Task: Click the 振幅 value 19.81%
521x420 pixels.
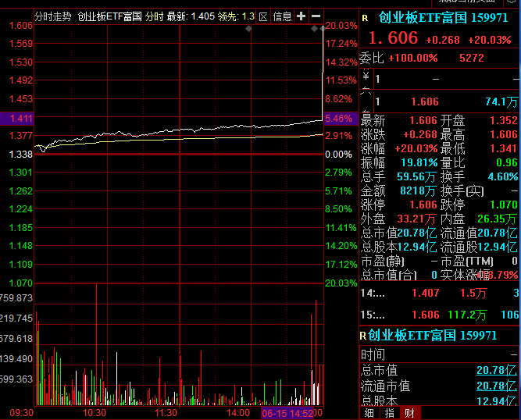Action: point(419,162)
